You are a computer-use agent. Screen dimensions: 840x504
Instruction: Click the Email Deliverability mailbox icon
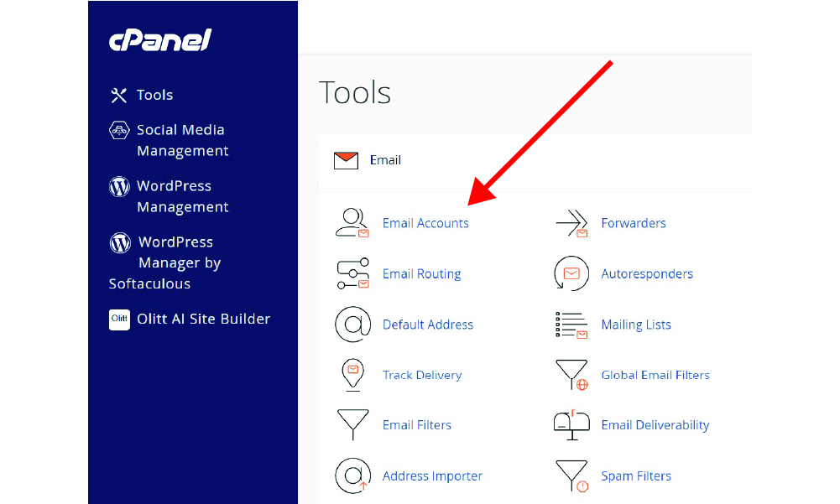coord(571,425)
